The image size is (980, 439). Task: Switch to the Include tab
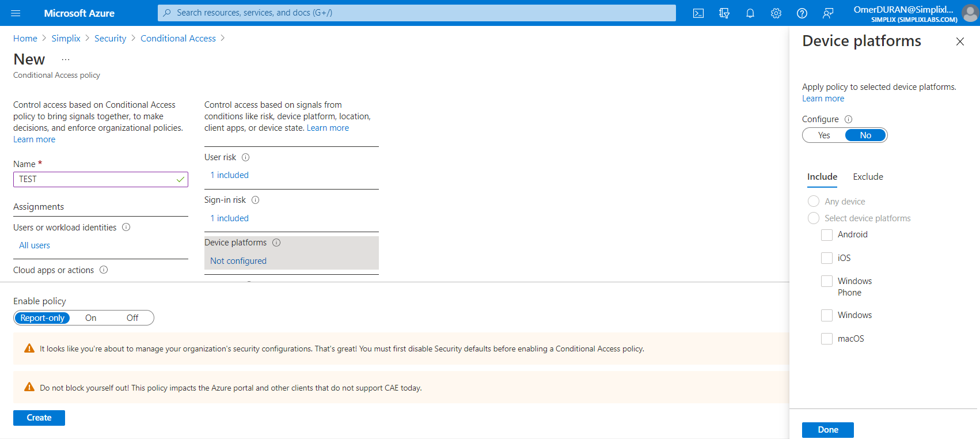pos(822,177)
